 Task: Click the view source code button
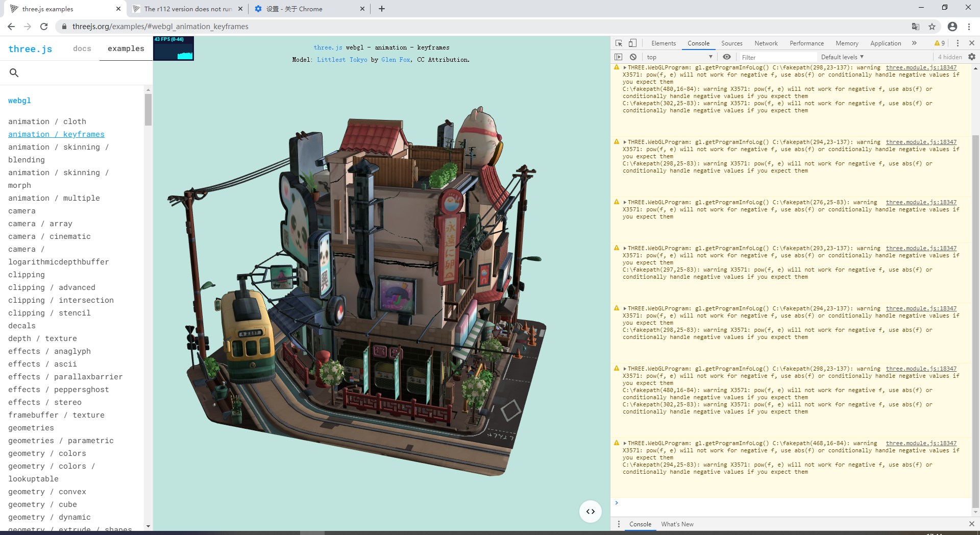[591, 512]
